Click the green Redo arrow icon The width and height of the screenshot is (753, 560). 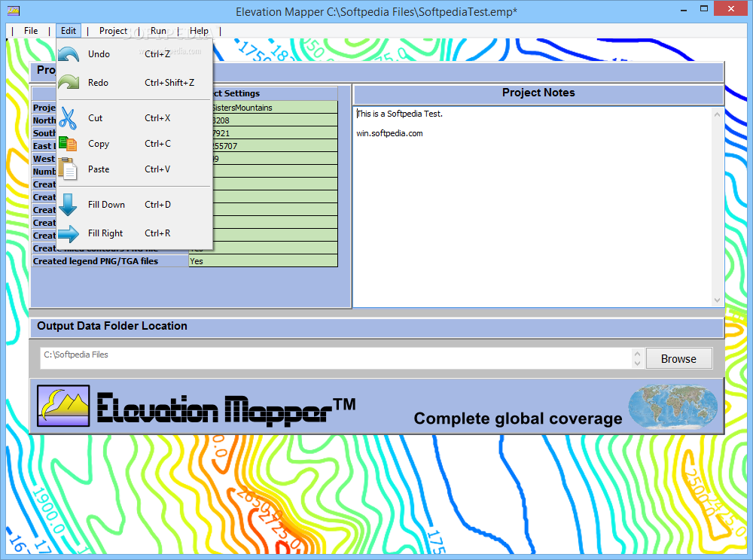click(69, 83)
